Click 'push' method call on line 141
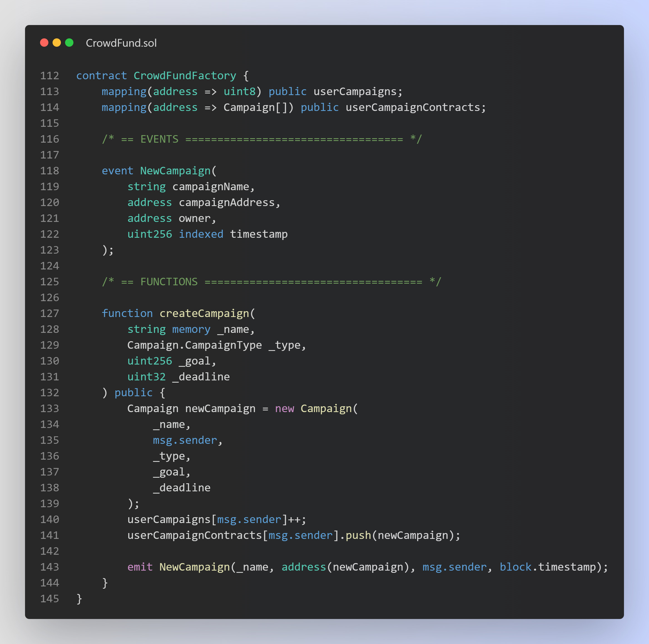The width and height of the screenshot is (649, 644). pos(358,535)
